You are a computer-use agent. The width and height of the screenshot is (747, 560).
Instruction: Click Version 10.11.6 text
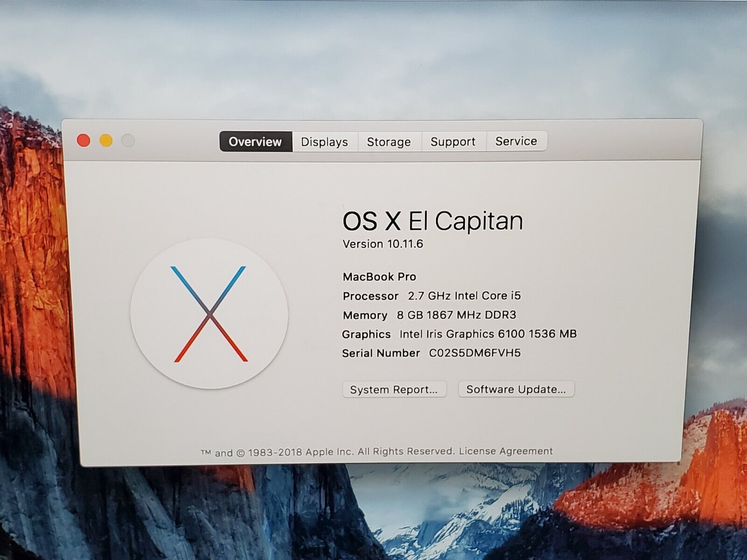[383, 244]
